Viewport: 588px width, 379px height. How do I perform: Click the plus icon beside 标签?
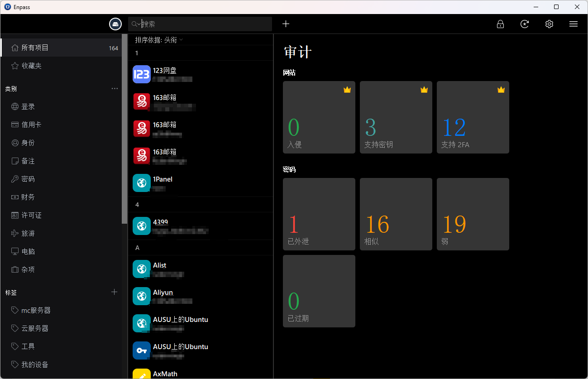click(115, 292)
